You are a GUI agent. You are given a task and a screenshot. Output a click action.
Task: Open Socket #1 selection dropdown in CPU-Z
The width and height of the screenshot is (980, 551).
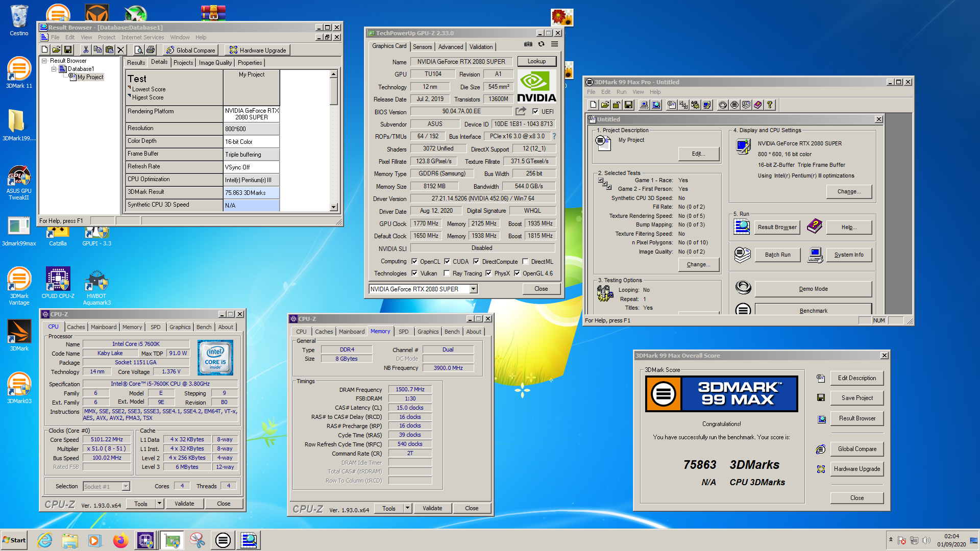[x=126, y=486]
